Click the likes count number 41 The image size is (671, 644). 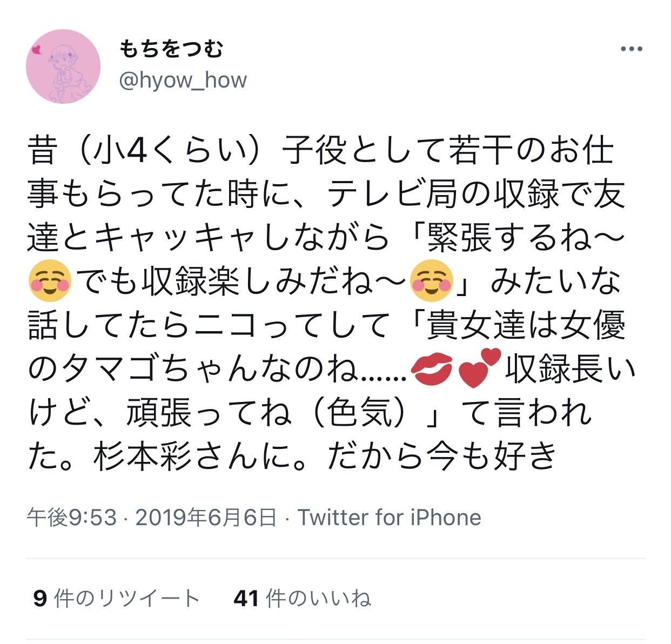246,599
